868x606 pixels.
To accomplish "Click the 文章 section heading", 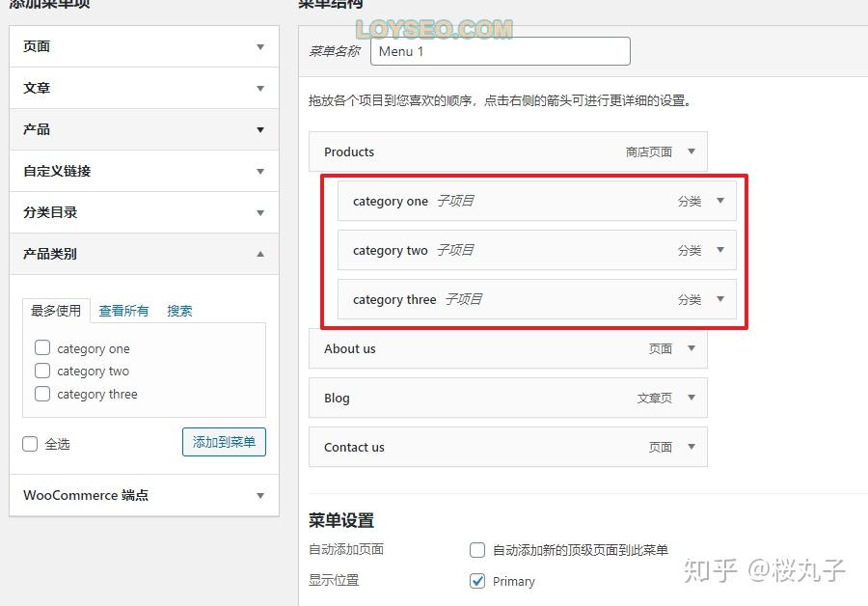I will (x=37, y=88).
